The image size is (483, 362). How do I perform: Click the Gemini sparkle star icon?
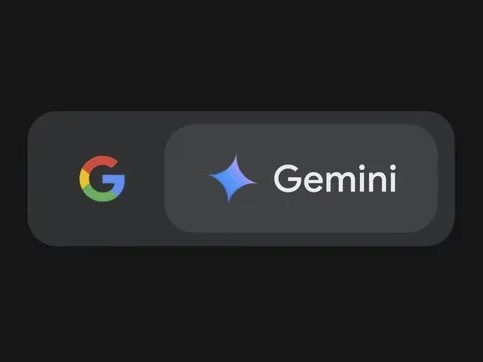click(x=233, y=178)
